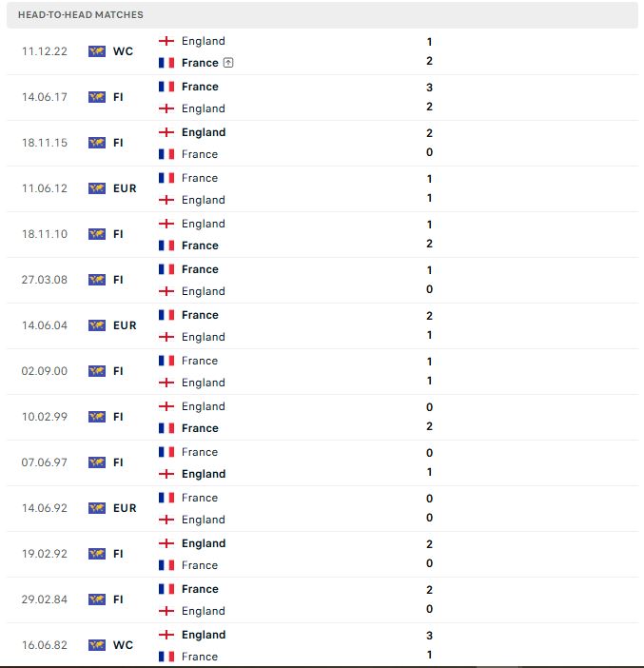
Task: Click the competition icon for 14.06.92 EUR
Action: point(97,508)
